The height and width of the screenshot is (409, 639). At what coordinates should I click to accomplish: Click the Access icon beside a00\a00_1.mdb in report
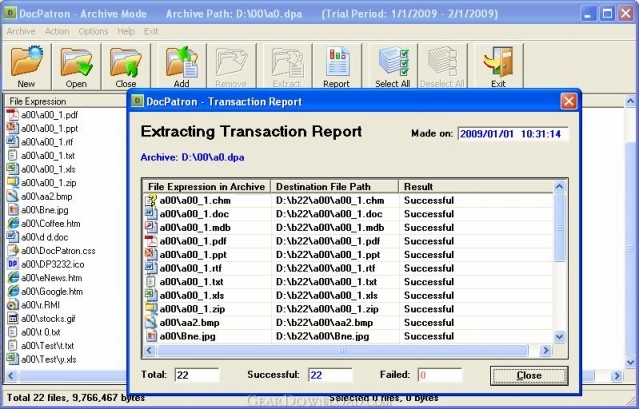pyautogui.click(x=151, y=227)
